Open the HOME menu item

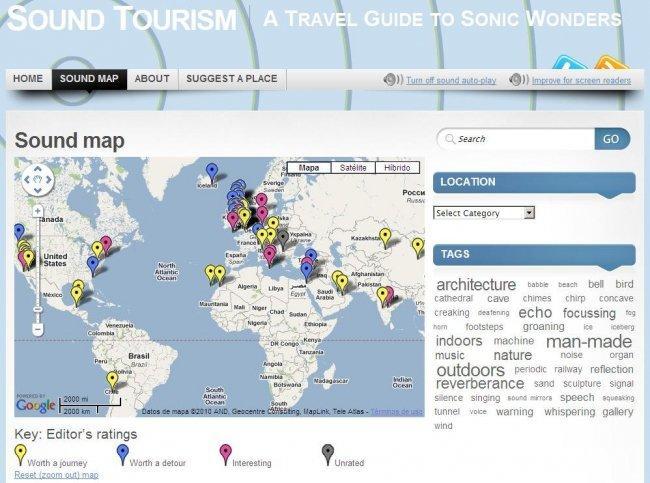(28, 79)
